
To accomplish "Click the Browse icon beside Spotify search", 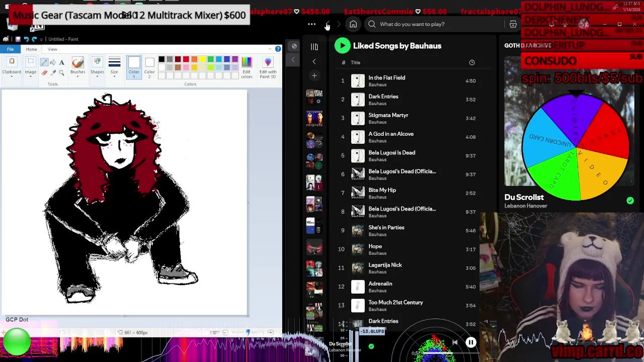I will coord(513,24).
